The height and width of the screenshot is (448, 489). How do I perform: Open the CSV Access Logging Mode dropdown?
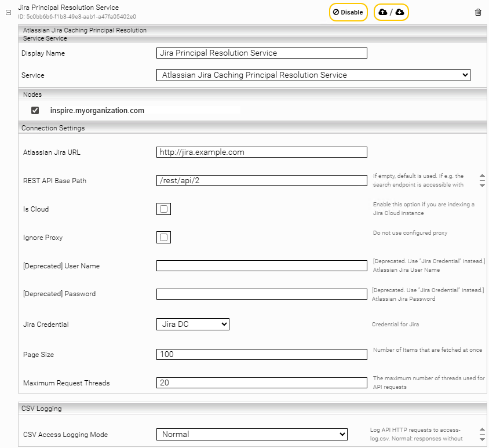point(251,434)
